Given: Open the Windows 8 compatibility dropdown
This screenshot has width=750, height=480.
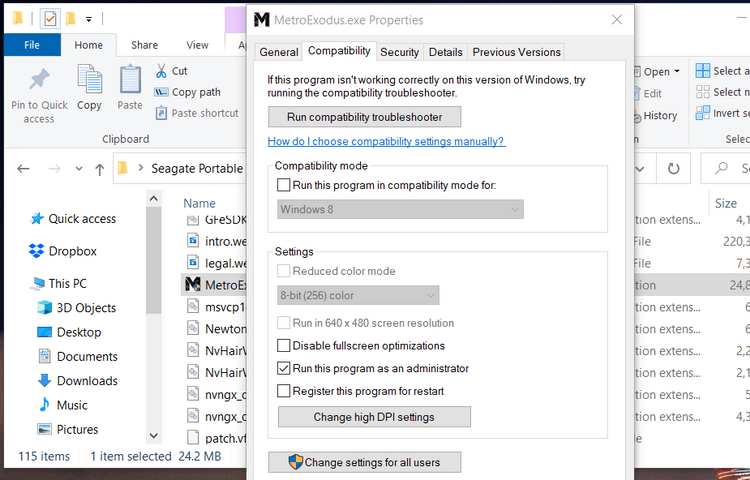Looking at the screenshot, I should (400, 209).
